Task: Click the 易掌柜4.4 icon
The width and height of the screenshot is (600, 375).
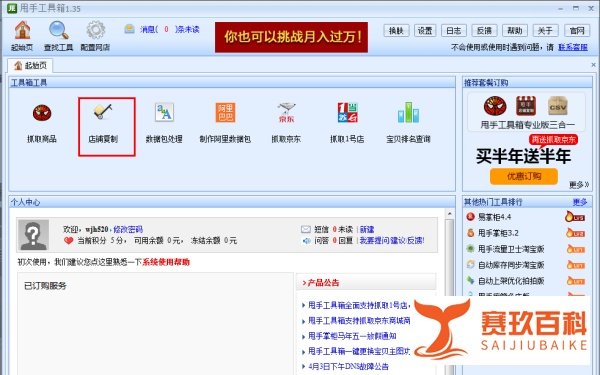Action: pos(470,217)
